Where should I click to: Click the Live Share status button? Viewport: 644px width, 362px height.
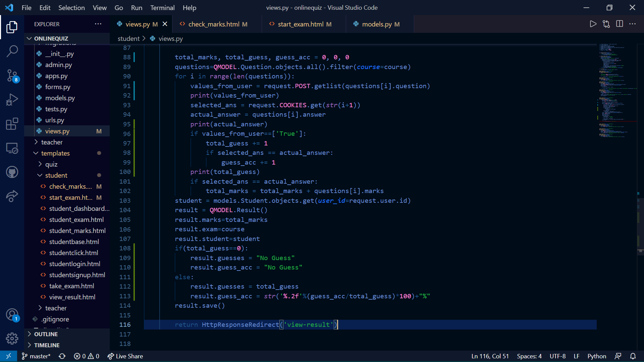125,356
